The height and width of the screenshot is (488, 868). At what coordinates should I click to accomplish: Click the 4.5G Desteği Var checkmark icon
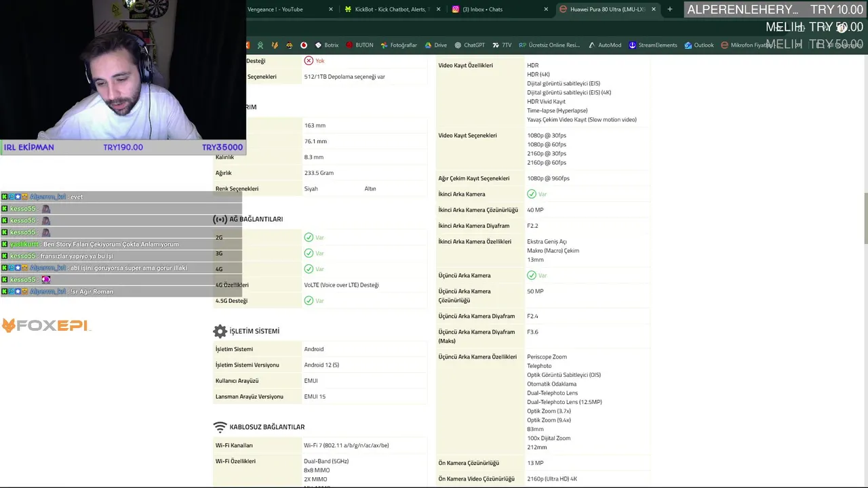pos(309,301)
